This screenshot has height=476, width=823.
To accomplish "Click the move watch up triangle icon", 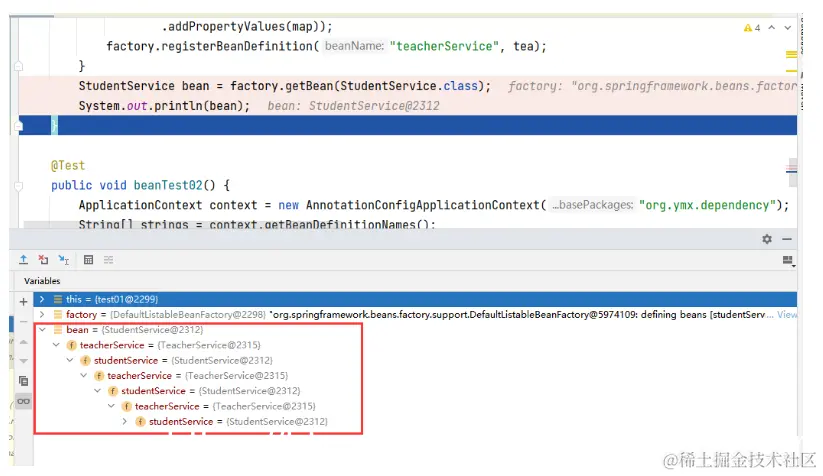I will click(24, 342).
